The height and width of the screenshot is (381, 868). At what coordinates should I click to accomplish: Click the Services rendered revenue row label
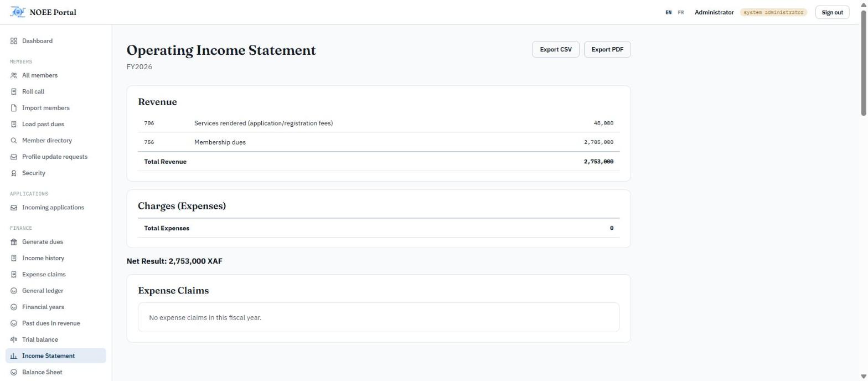(x=263, y=123)
